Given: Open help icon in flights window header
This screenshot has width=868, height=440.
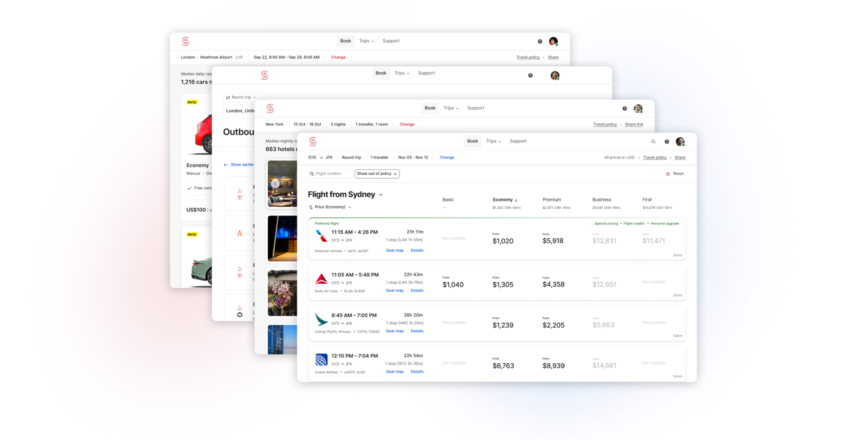Looking at the screenshot, I should pos(667,142).
